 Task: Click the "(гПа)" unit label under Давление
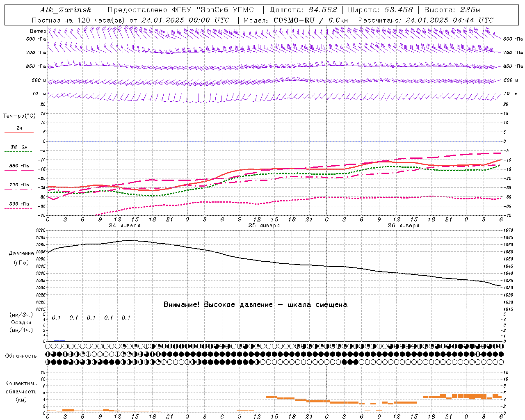[x=21, y=263]
